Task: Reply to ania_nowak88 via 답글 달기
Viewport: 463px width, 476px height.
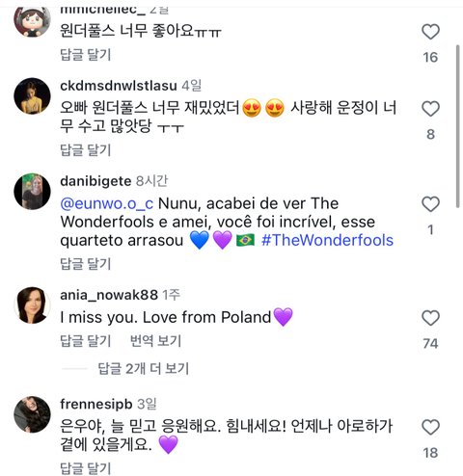Action: [86, 340]
